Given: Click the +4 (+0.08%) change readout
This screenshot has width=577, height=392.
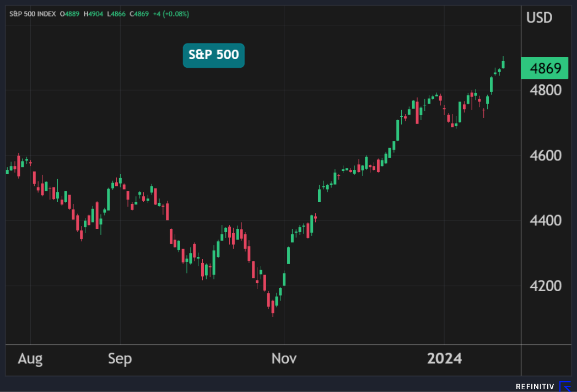Looking at the screenshot, I should (171, 14).
